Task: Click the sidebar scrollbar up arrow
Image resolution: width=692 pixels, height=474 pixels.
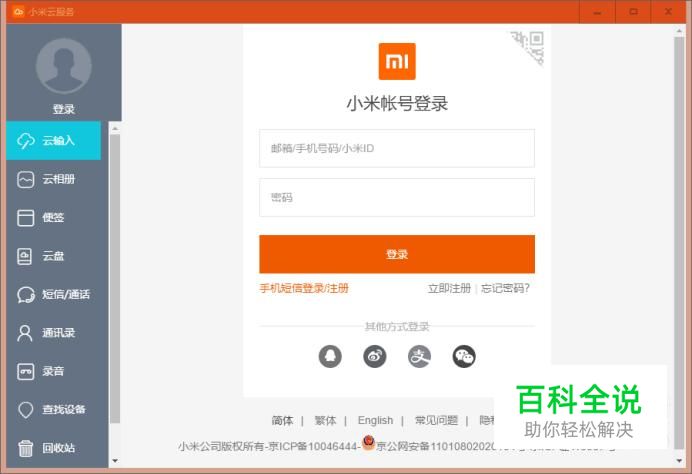Action: click(x=115, y=128)
